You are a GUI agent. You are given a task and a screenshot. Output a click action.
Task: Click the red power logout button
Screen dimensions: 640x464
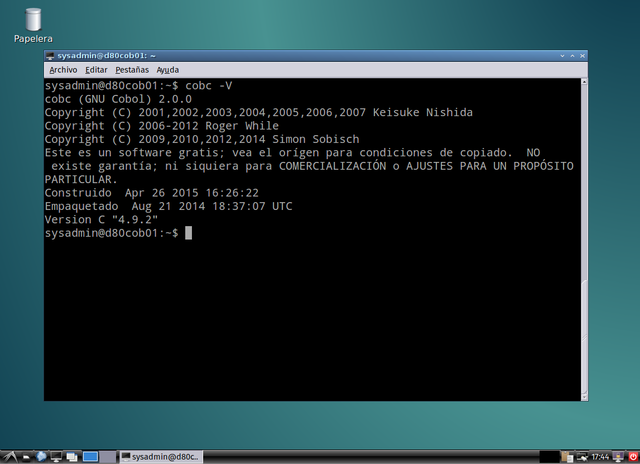tap(633, 457)
